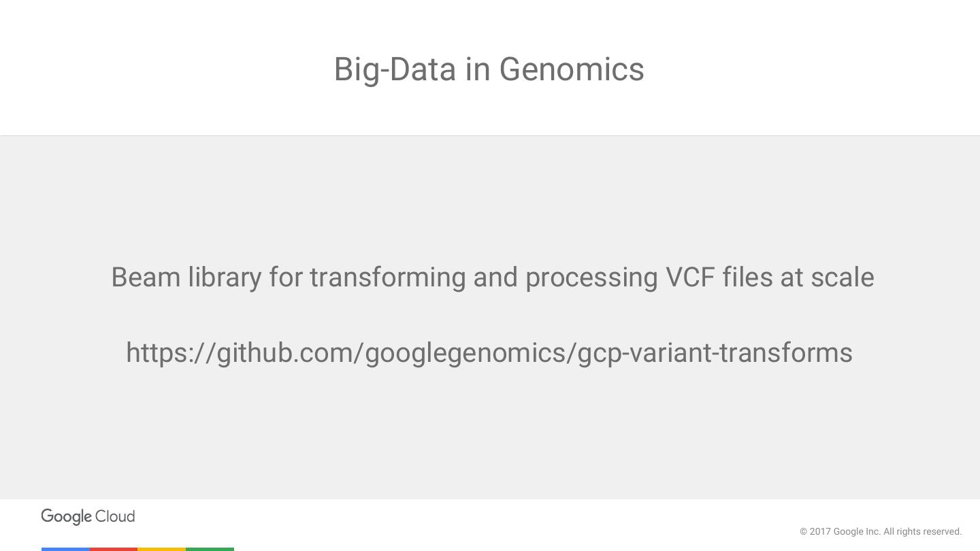
Task: Pick the green segment of the color bar
Action: [x=210, y=548]
